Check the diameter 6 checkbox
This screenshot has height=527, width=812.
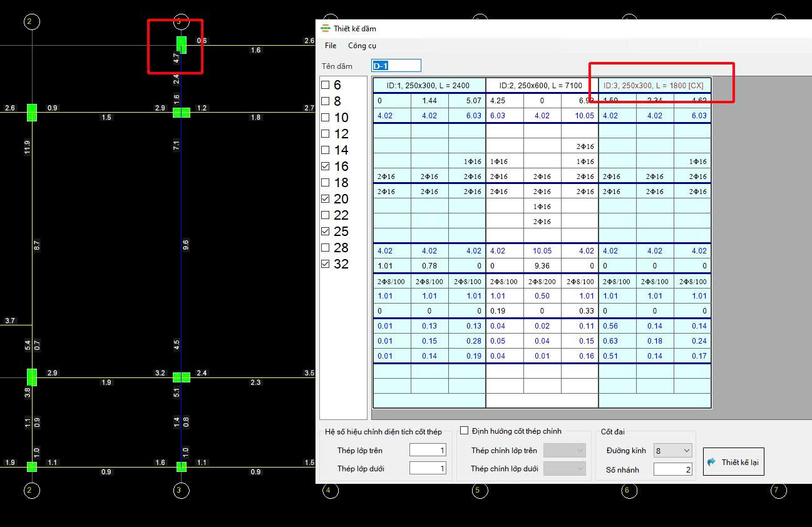[x=325, y=85]
